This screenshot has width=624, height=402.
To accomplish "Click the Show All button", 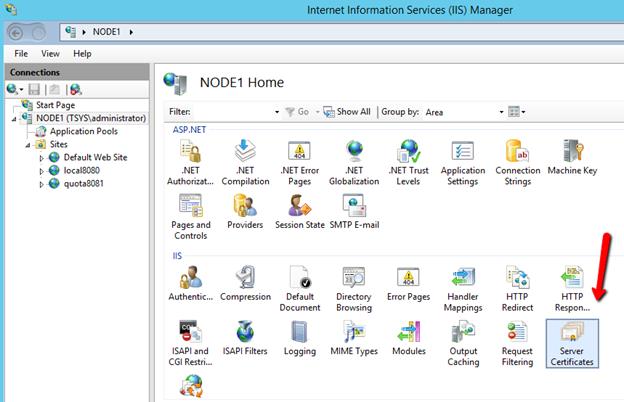I will tap(347, 112).
